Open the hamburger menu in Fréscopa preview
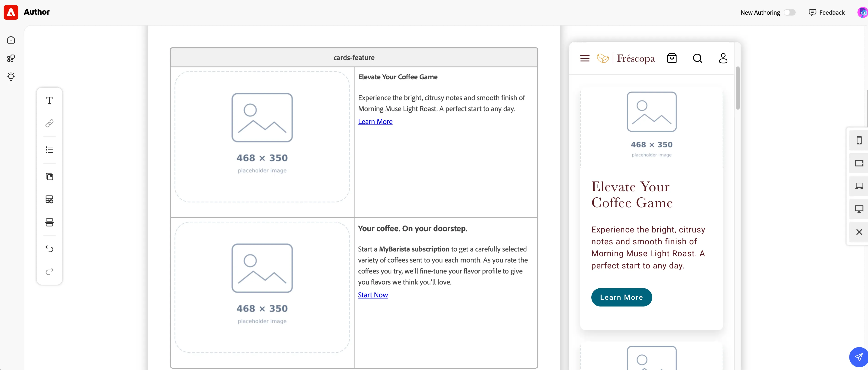 point(585,58)
